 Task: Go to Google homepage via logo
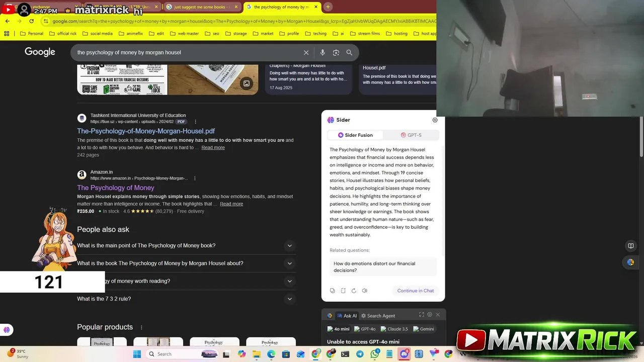(40, 52)
